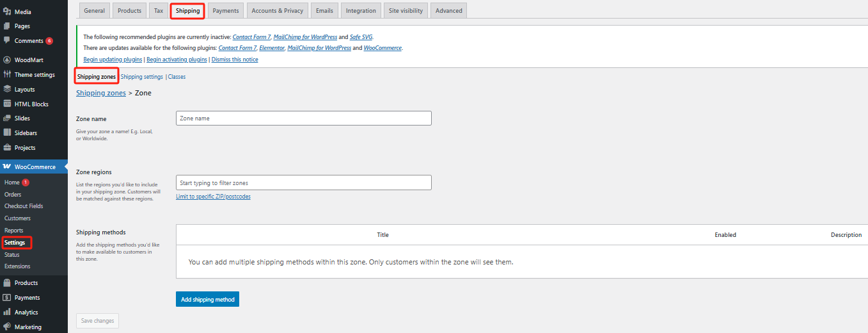Click the WooCommerce logo icon
Image resolution: width=868 pixels, height=333 pixels.
pyautogui.click(x=7, y=167)
